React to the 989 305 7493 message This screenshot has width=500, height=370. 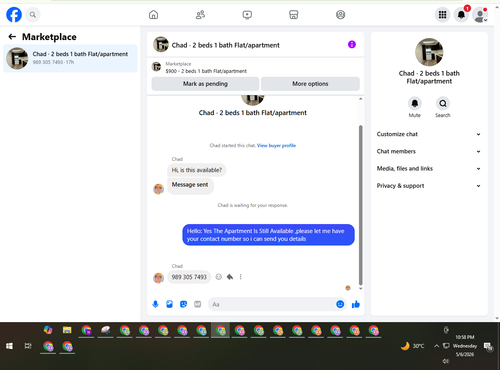[219, 277]
